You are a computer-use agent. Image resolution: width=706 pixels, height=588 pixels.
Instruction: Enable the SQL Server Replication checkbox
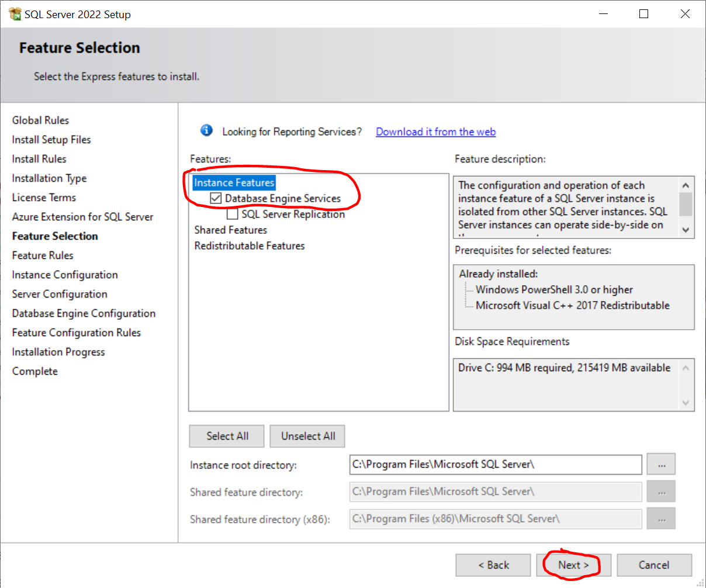pyautogui.click(x=232, y=215)
